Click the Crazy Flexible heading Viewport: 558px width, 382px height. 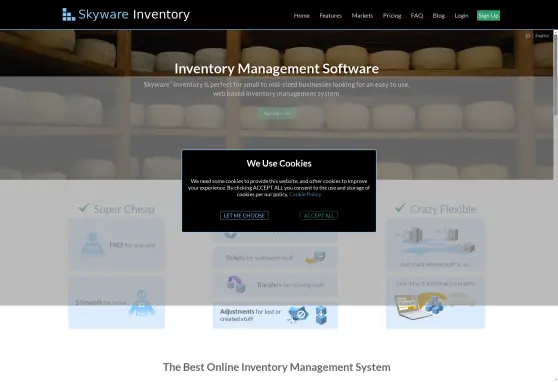point(443,209)
